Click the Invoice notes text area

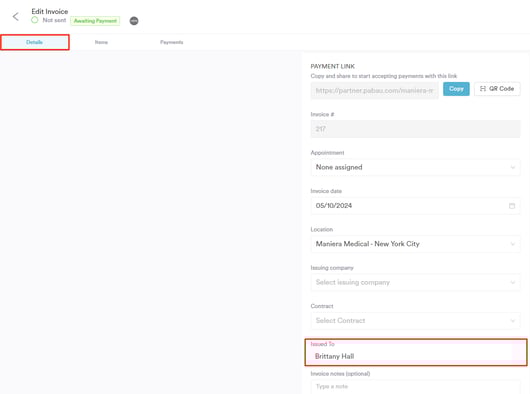[415, 387]
